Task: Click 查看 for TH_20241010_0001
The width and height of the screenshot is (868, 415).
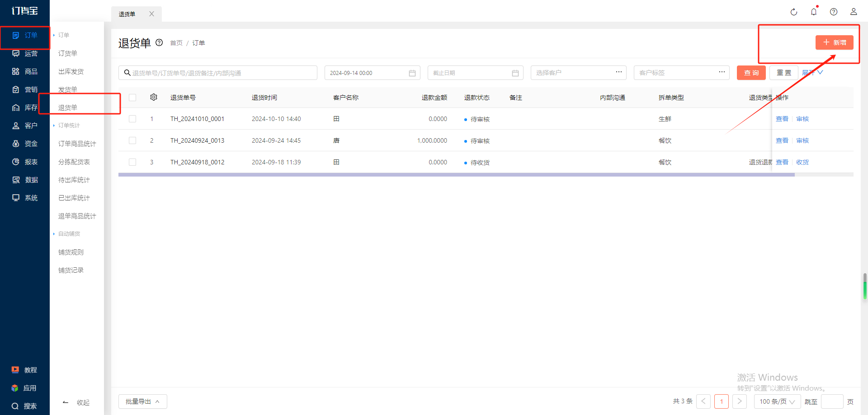Action: pyautogui.click(x=782, y=119)
